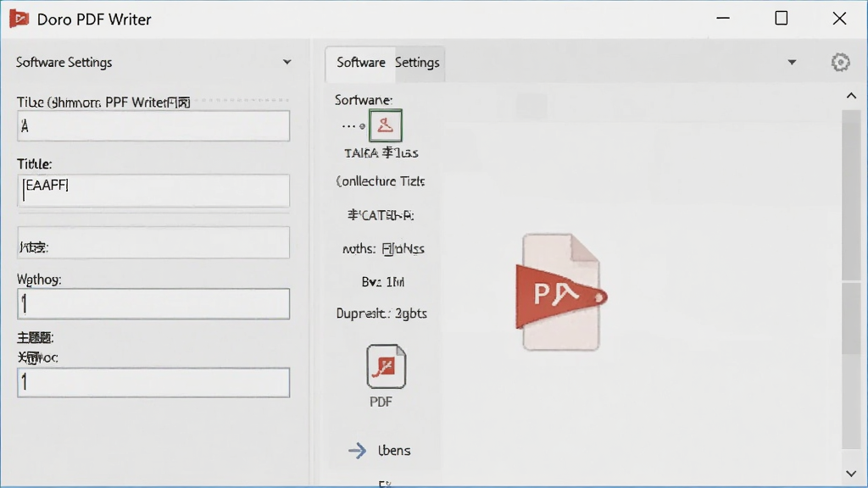
Task: Expand the left Software Settings dropdown
Action: coord(287,62)
